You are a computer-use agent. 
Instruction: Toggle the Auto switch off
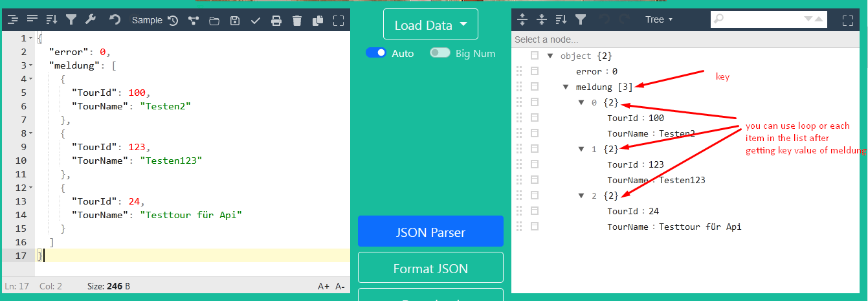pos(376,53)
